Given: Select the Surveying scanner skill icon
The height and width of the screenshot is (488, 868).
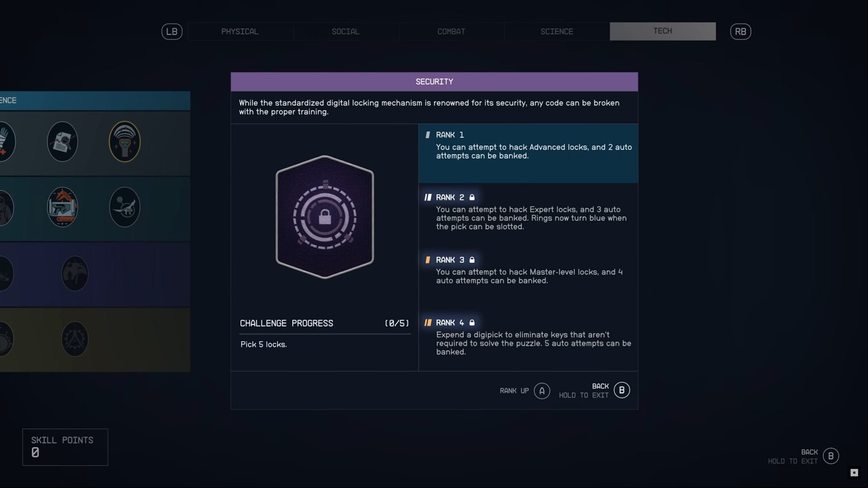Looking at the screenshot, I should (x=125, y=142).
